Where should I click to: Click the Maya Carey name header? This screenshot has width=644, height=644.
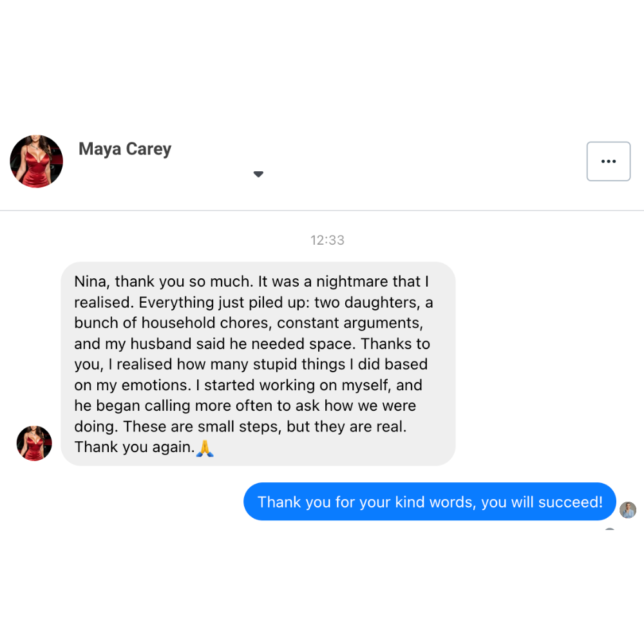[125, 149]
